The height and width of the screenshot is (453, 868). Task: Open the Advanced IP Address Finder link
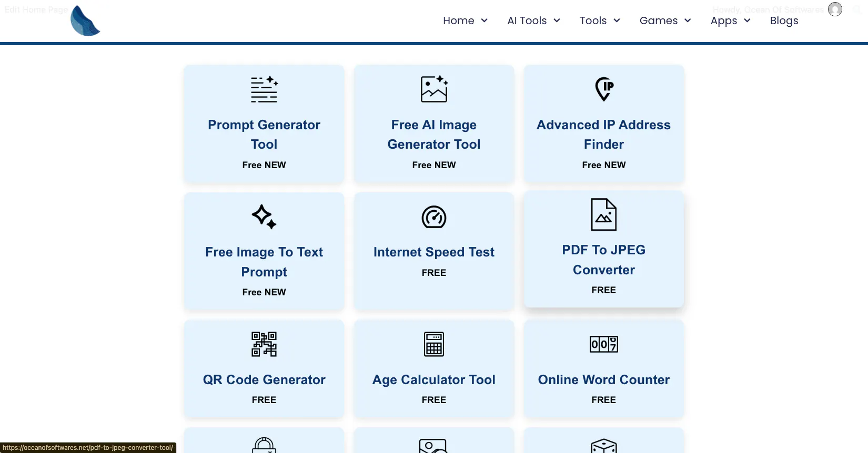click(x=604, y=135)
